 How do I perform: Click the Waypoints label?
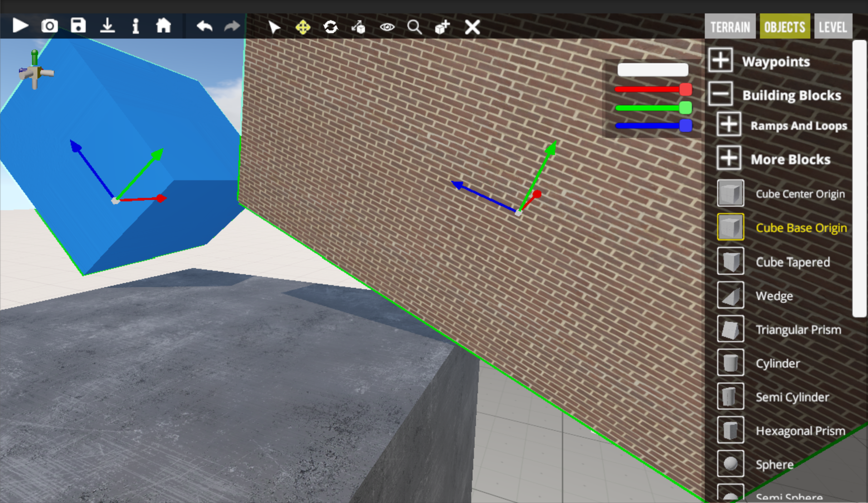[x=776, y=61]
